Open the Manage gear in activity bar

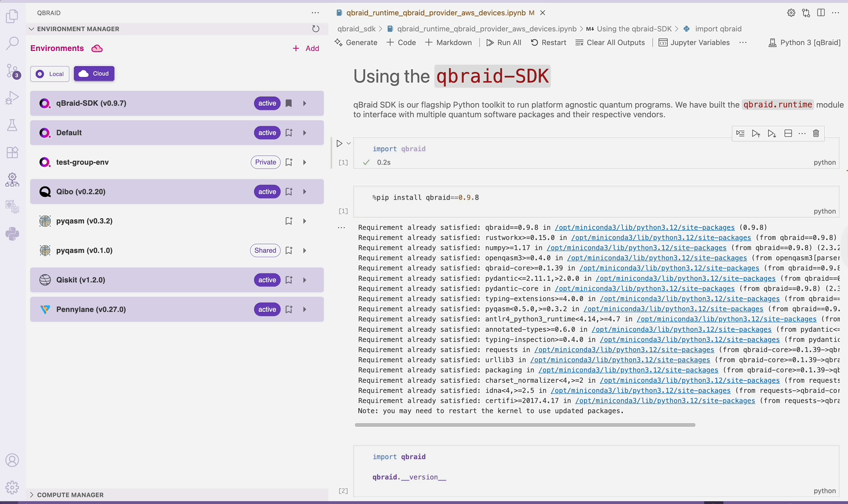(12, 487)
